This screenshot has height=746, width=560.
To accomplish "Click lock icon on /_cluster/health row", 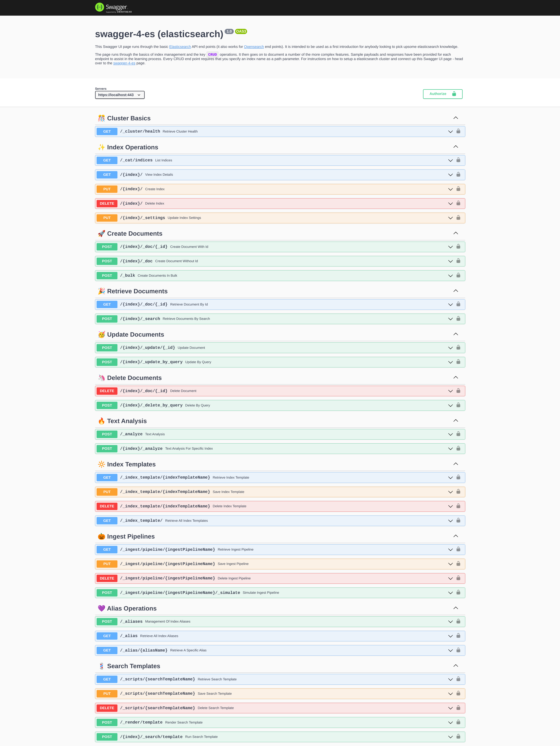I will click(458, 131).
